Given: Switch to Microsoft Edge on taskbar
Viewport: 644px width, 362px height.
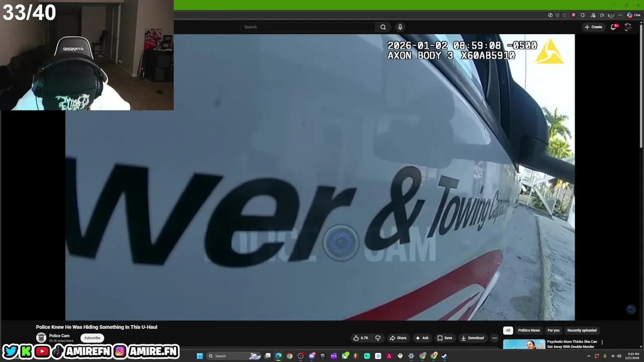Looking at the screenshot, I should (278, 356).
